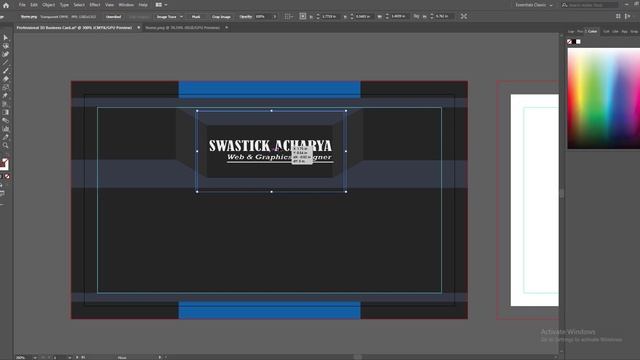Select the Zoom magnifier tool
640x360 pixels.
pos(6,145)
